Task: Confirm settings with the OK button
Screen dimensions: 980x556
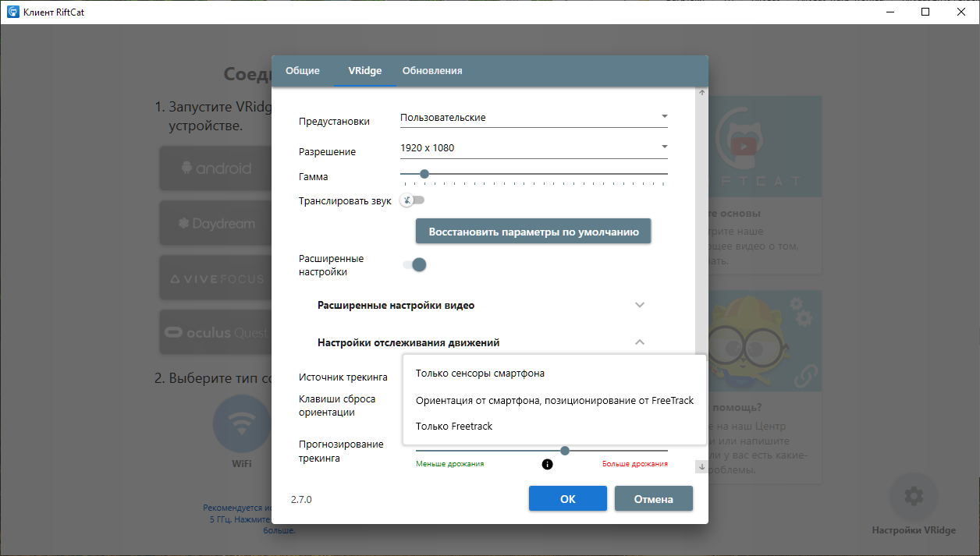Action: click(568, 499)
